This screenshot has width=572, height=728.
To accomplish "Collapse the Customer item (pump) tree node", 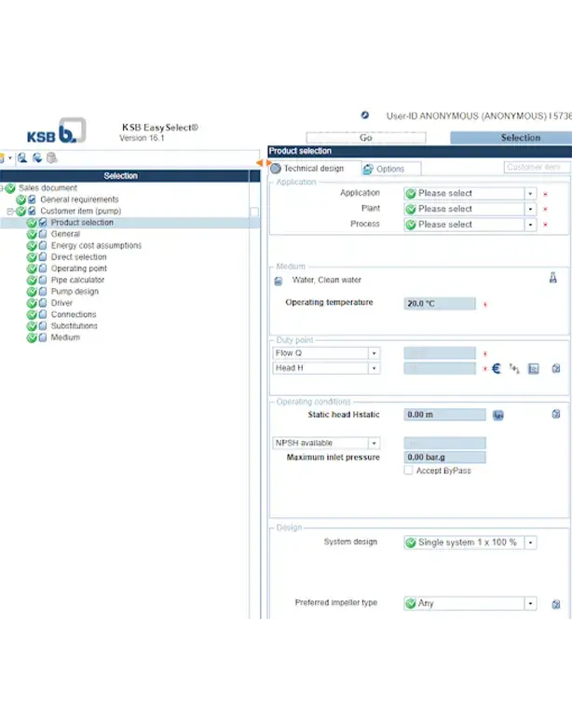I will pos(9,212).
